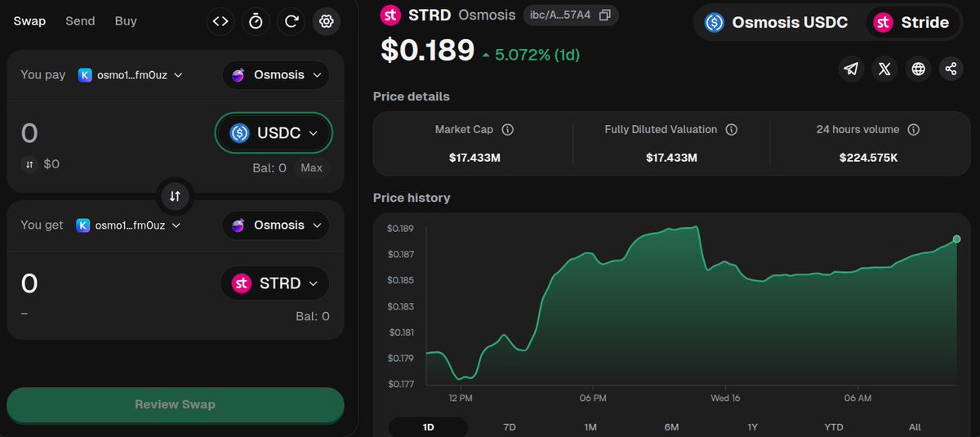The width and height of the screenshot is (980, 437).
Task: Click the latest price point on chart
Action: point(956,239)
